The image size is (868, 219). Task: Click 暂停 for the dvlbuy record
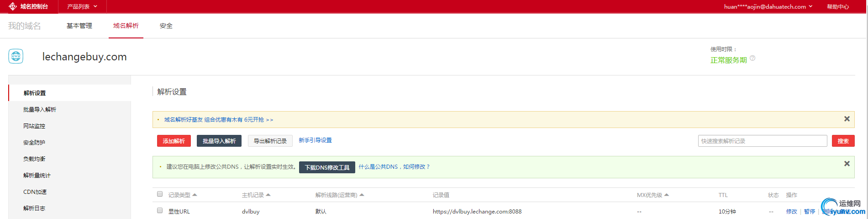pos(810,211)
